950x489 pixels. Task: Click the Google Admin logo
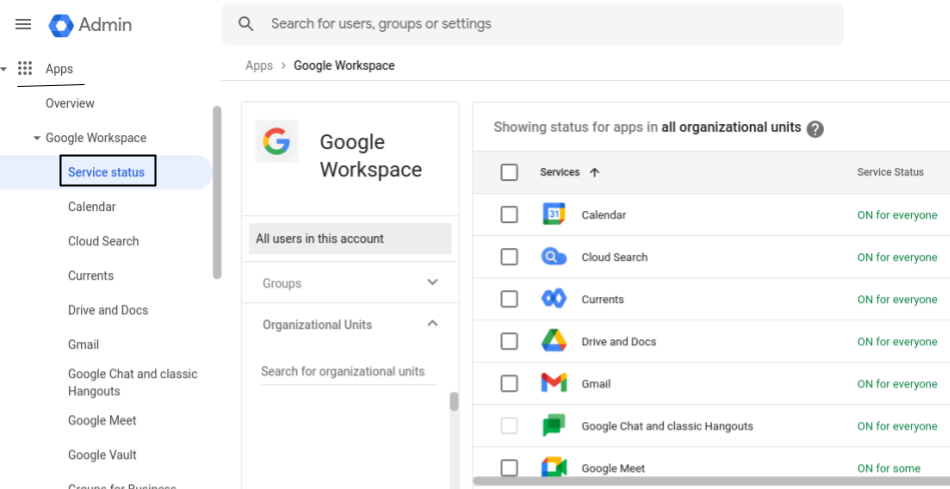click(91, 25)
